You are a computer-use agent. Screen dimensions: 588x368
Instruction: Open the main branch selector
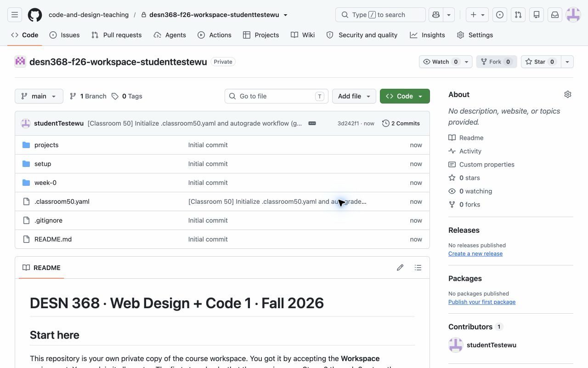(x=39, y=96)
